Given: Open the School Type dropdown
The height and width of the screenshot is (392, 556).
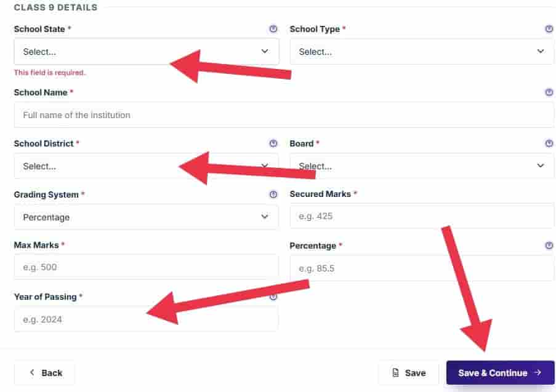Looking at the screenshot, I should pos(422,52).
